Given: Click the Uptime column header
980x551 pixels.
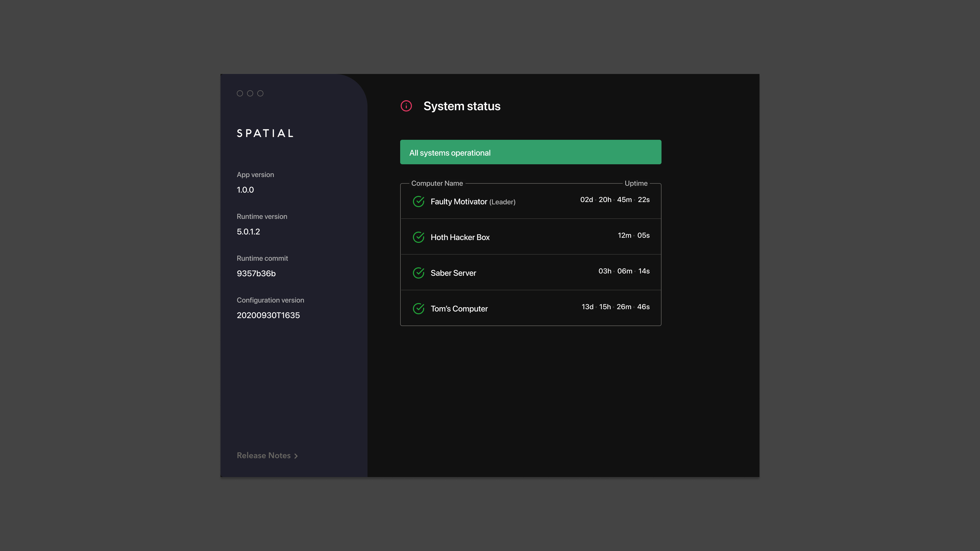Looking at the screenshot, I should coord(636,183).
